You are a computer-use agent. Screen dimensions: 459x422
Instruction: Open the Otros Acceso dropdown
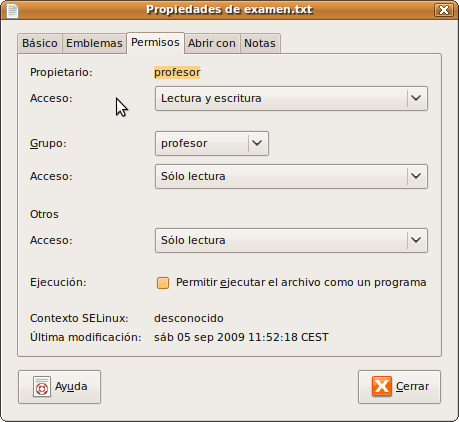[291, 240]
